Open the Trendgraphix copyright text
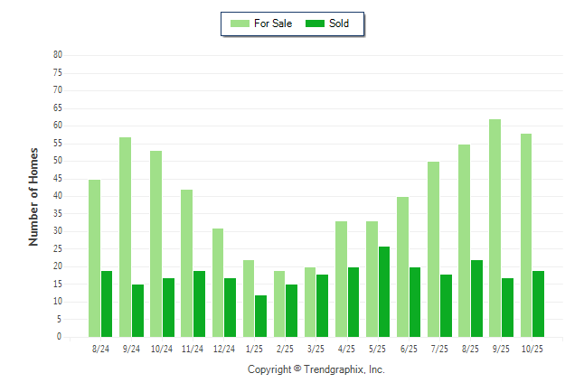Image resolution: width=584 pixels, height=392 pixels. click(316, 369)
